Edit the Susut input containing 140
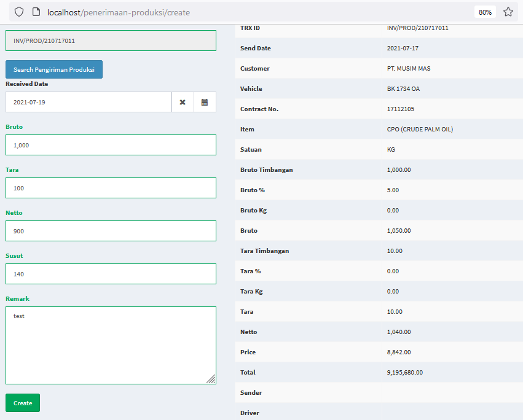Screen dimensions: 523x420 111,274
